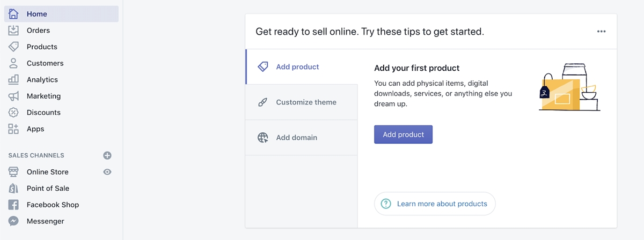
Task: Click the blue Add product button
Action: (x=403, y=134)
